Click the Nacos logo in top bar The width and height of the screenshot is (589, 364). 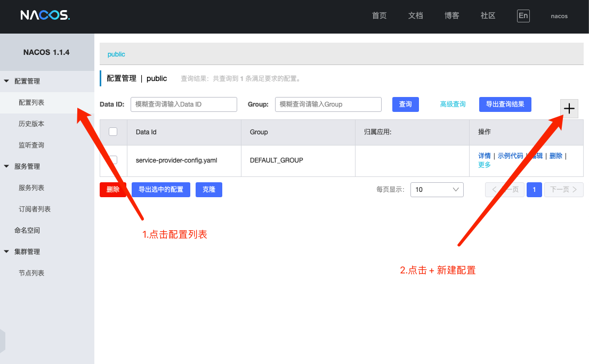[x=45, y=15]
